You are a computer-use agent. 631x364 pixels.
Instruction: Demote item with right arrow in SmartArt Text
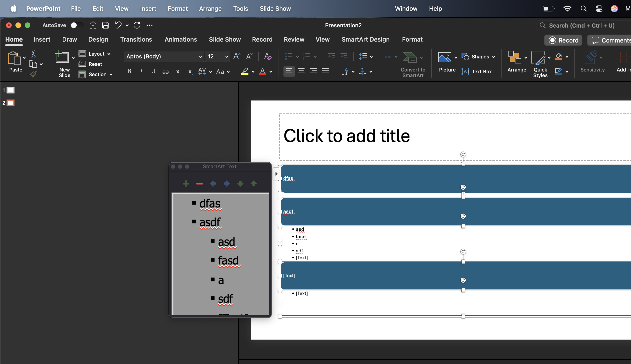227,184
